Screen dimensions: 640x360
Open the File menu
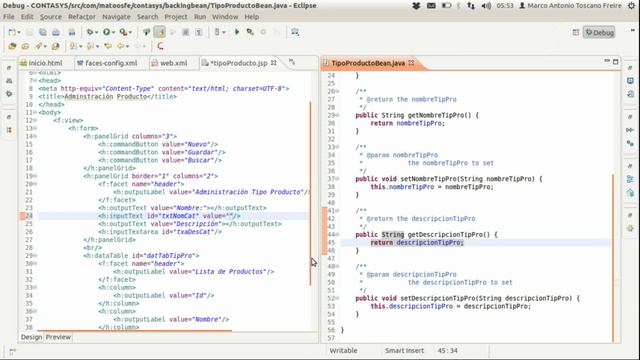[x=9, y=17]
